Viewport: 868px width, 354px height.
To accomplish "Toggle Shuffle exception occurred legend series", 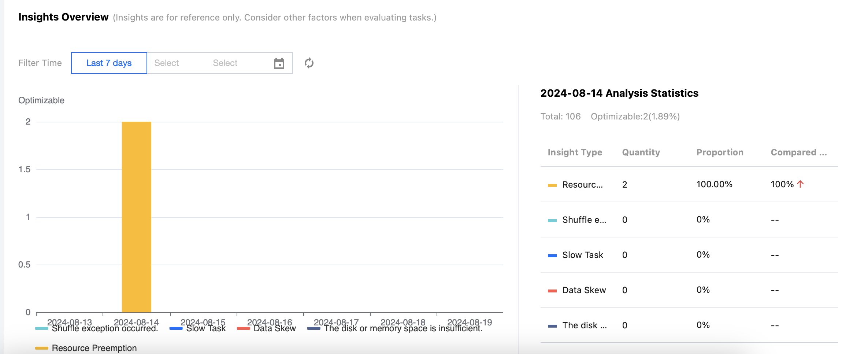I will pos(104,328).
